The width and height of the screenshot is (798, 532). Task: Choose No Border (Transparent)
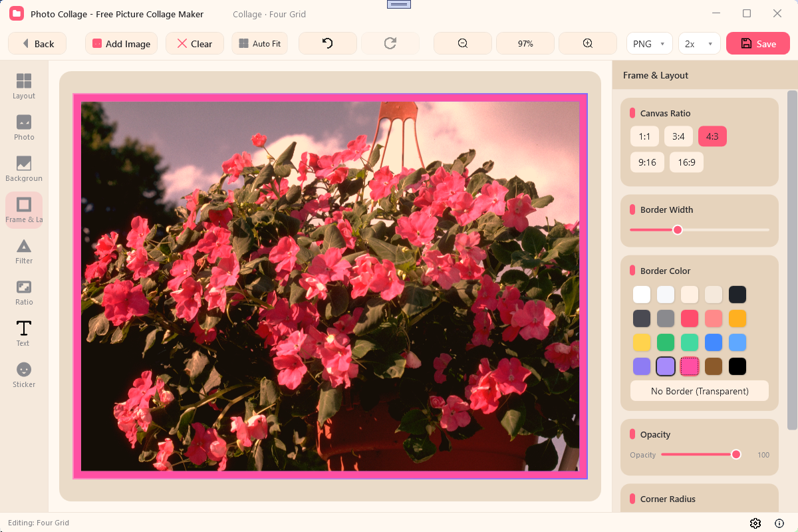click(700, 391)
